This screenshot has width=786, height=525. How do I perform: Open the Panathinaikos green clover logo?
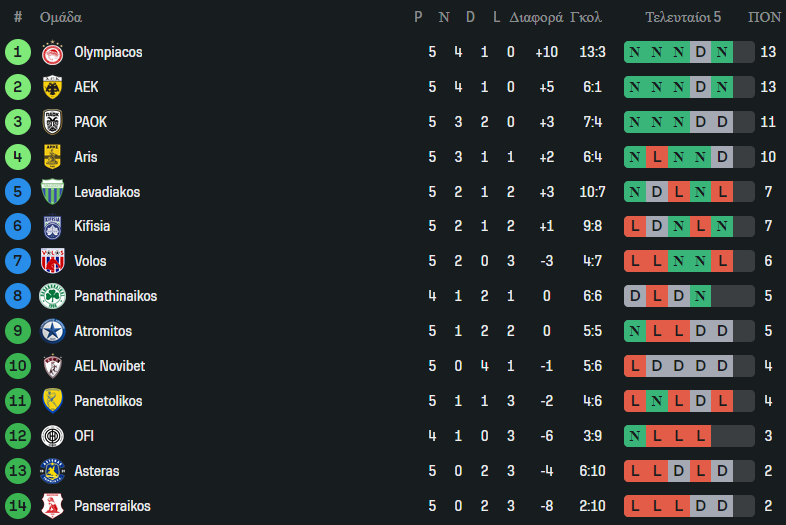[x=52, y=296]
